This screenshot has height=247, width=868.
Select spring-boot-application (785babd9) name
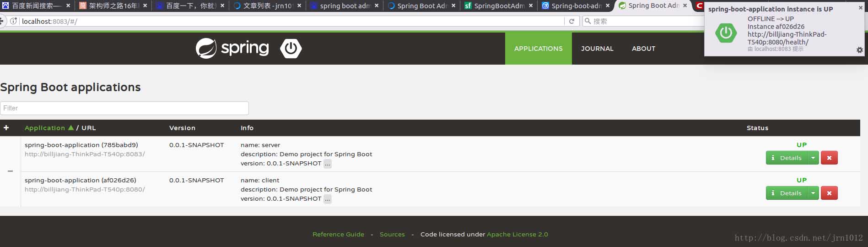click(x=81, y=145)
